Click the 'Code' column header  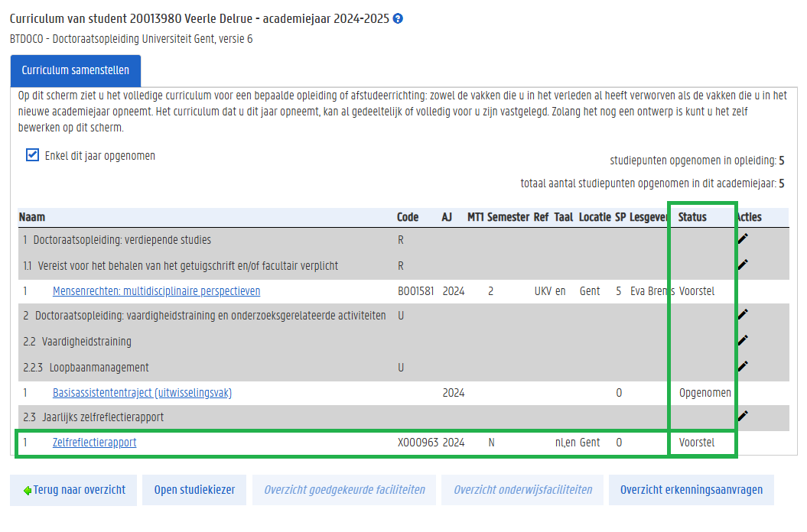tap(408, 217)
